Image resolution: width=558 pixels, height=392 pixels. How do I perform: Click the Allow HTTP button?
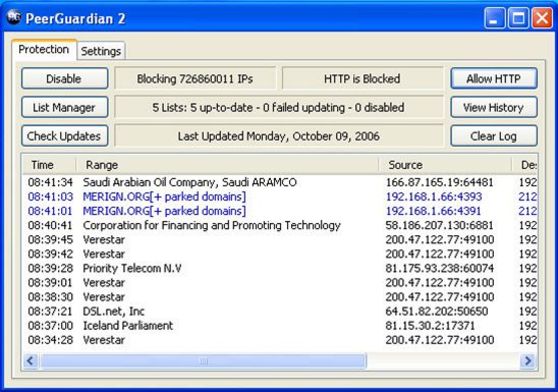494,79
